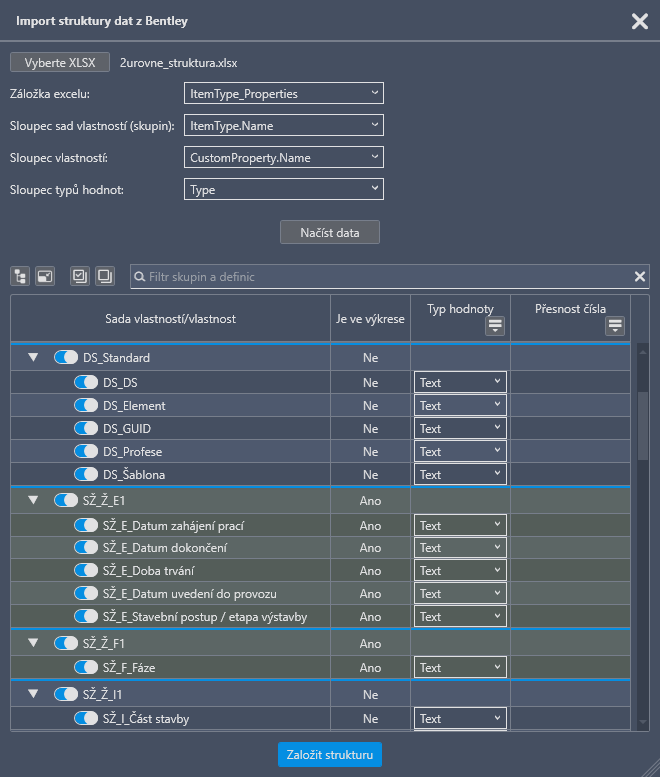This screenshot has height=777, width=660.
Task: Click the Vyberte XLSX button
Action: coord(60,62)
